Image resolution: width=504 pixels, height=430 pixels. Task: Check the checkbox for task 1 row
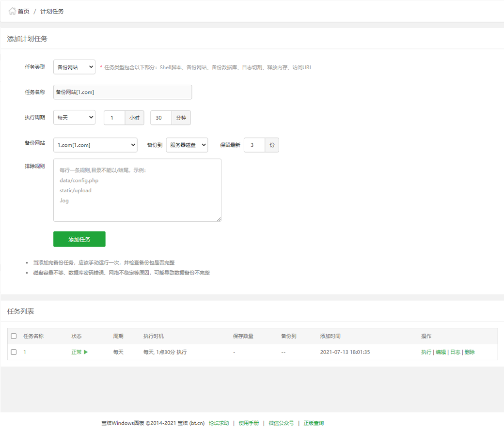14,352
